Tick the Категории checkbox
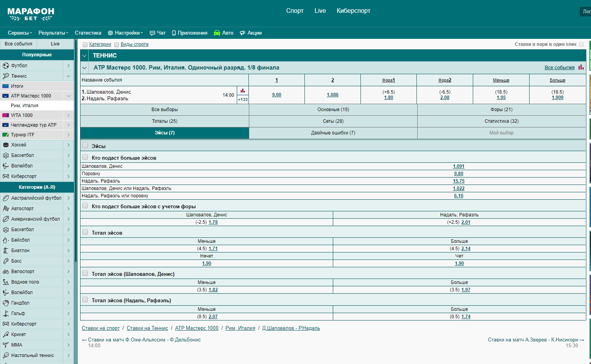Screen dimensions: 591x364 point(85,45)
